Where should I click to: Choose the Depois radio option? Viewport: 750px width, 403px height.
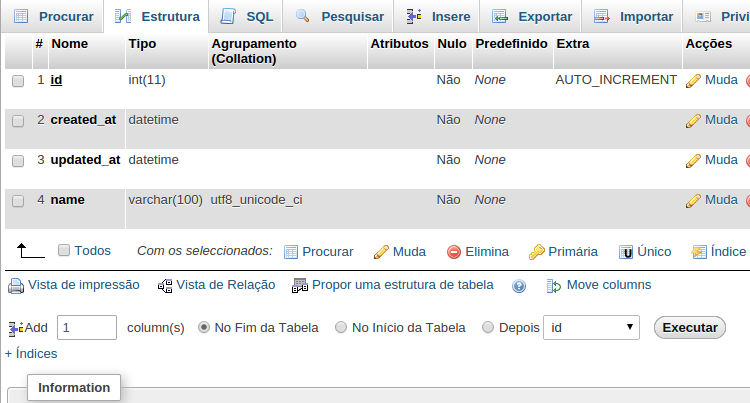(487, 327)
